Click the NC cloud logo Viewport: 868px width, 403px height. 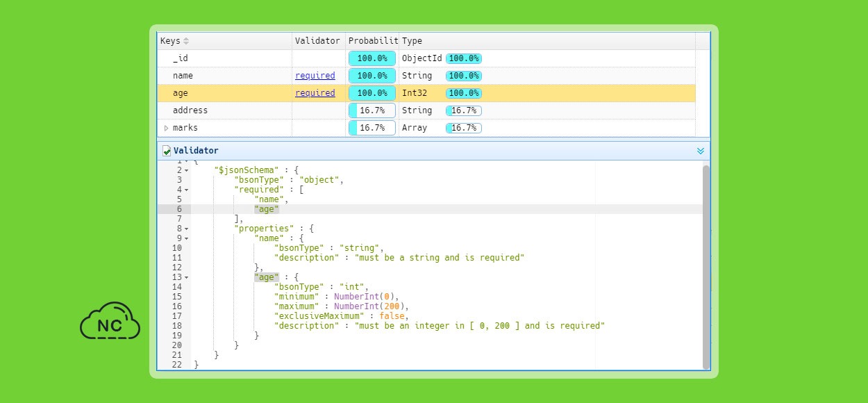point(110,321)
